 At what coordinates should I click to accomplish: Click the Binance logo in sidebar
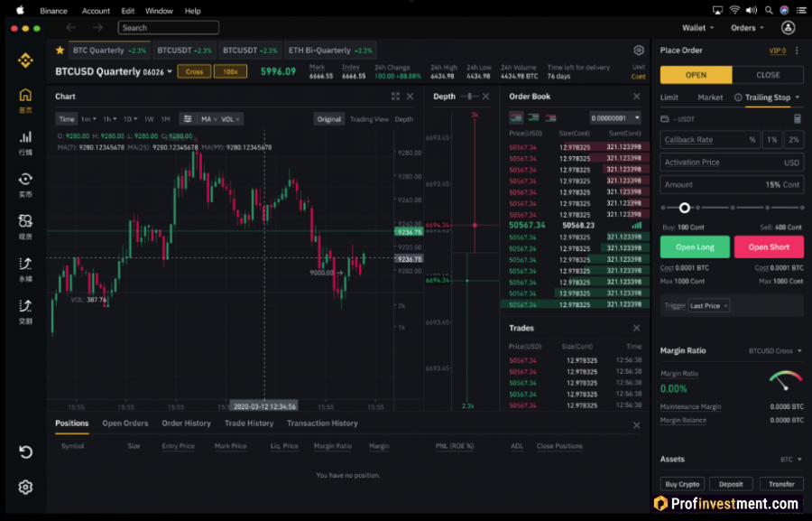tap(25, 60)
